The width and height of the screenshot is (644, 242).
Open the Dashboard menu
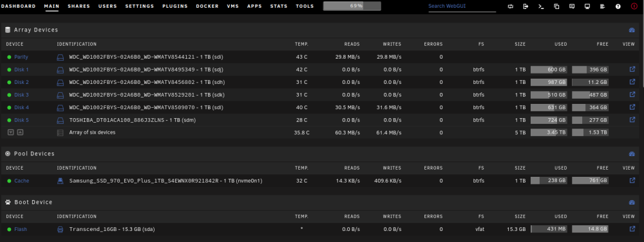point(18,6)
